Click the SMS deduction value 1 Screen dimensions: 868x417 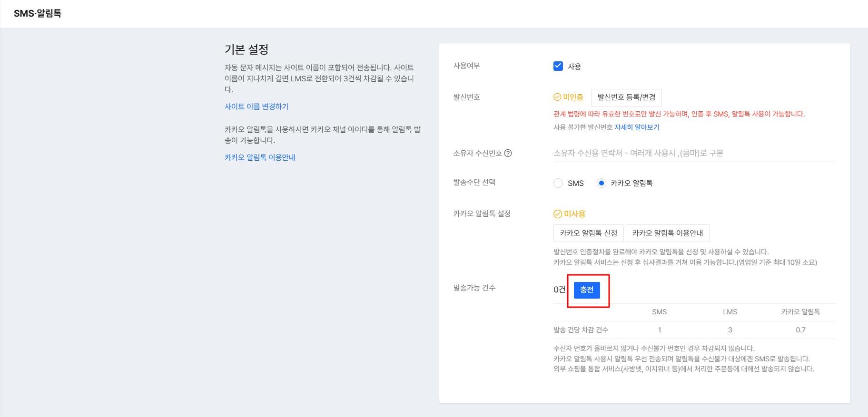click(x=659, y=330)
